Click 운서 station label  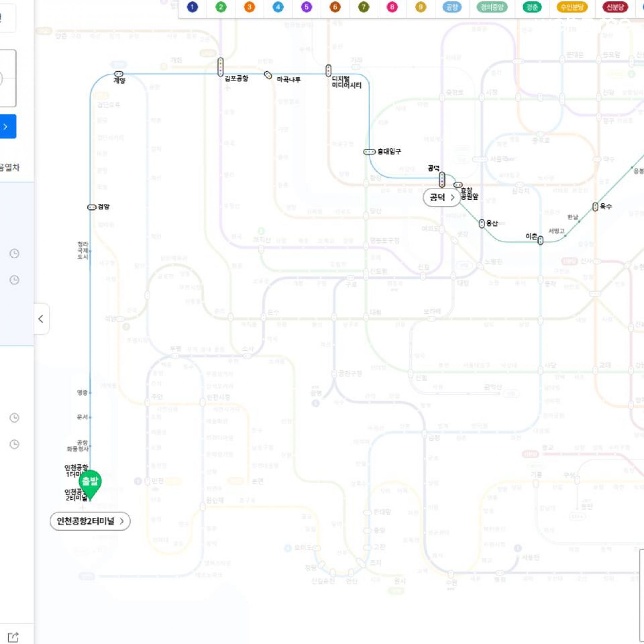[x=82, y=417]
